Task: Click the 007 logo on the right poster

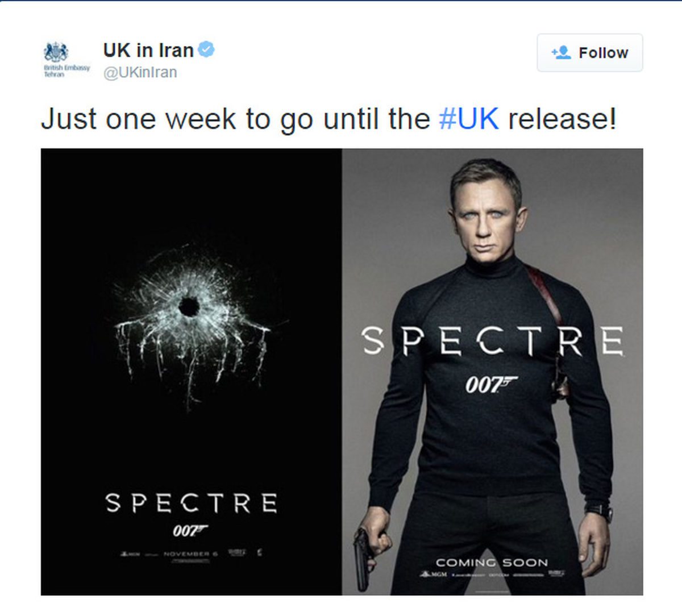Action: (490, 385)
